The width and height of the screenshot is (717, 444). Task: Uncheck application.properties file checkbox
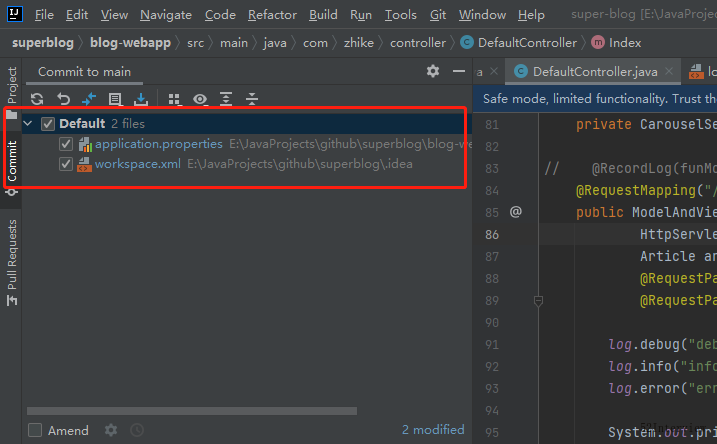tap(66, 144)
